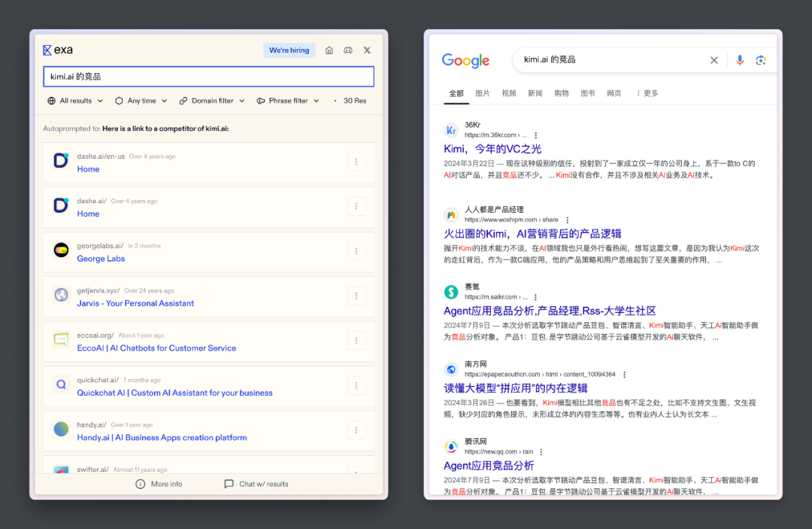
Task: Switch to the 网页 tab
Action: 614,93
